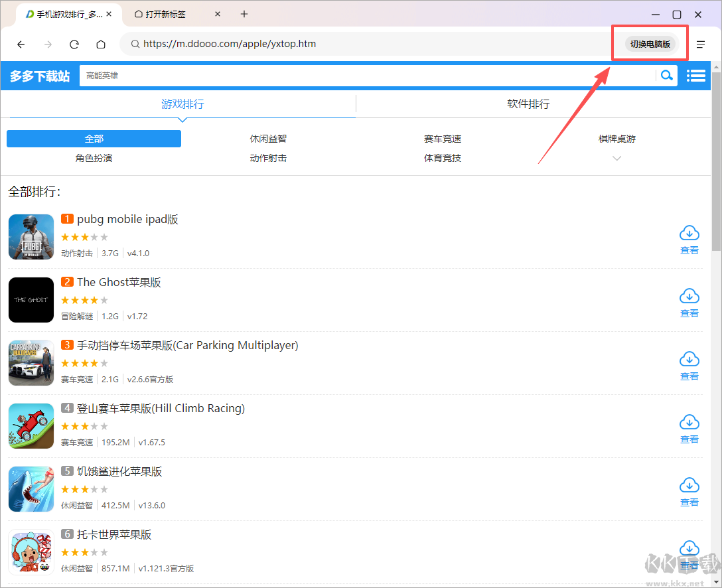Click the blue search magnifier icon

tap(667, 75)
